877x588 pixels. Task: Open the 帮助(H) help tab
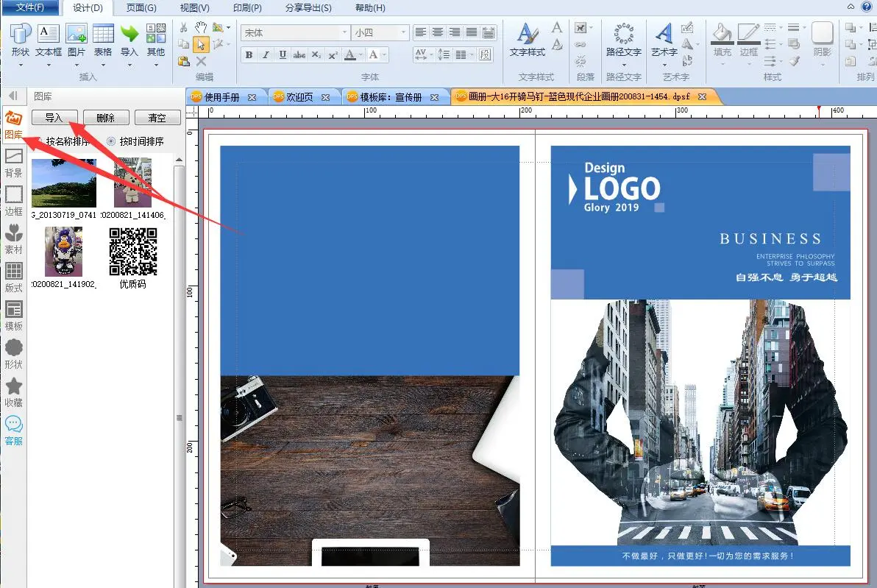370,8
